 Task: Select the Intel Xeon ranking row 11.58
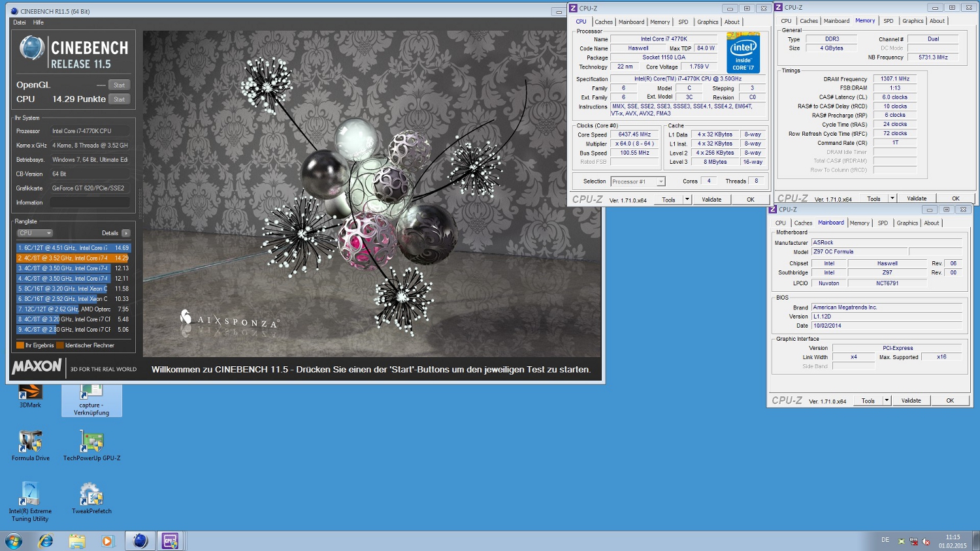(74, 289)
